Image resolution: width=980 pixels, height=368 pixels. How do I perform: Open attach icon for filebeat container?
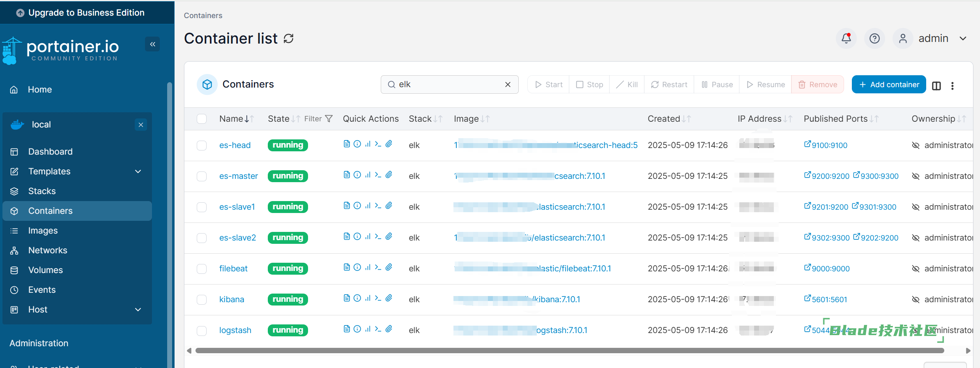(x=389, y=267)
